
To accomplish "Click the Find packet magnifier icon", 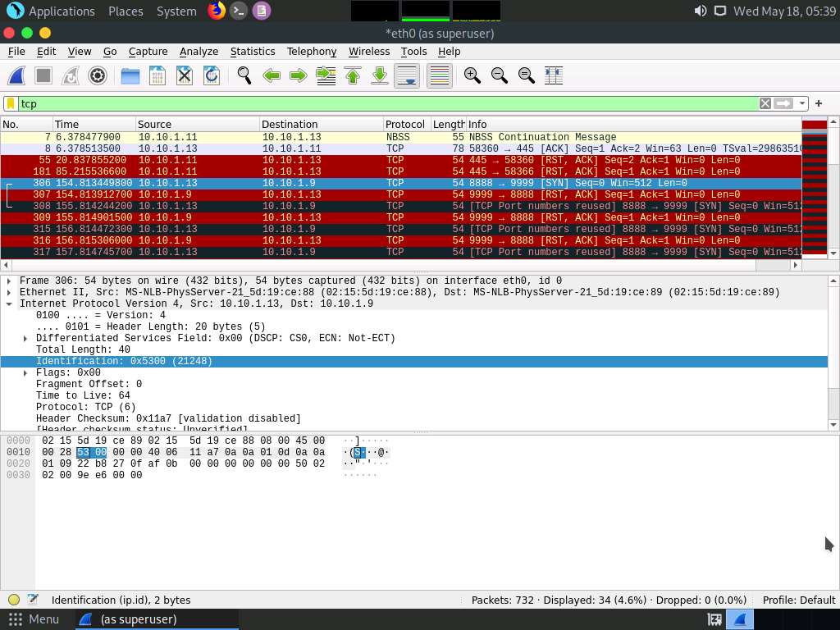I will 244,75.
